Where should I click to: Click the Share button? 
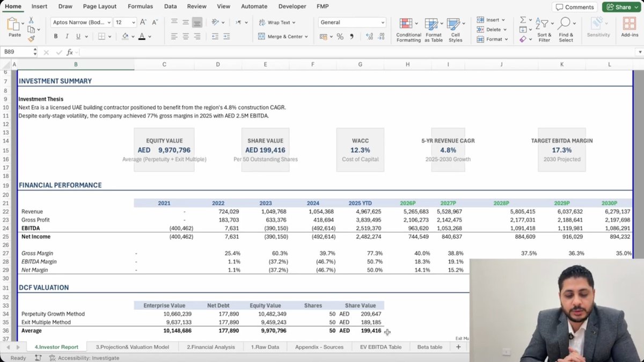point(621,7)
